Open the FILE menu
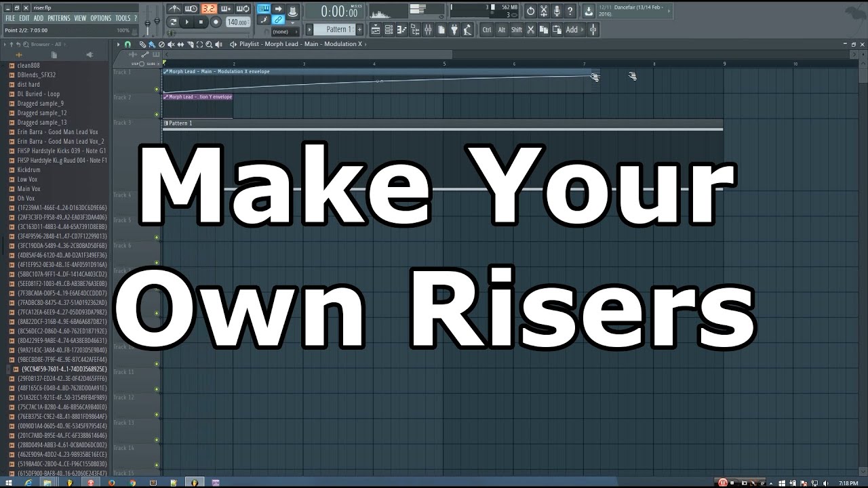The width and height of the screenshot is (868, 488). coord(10,18)
